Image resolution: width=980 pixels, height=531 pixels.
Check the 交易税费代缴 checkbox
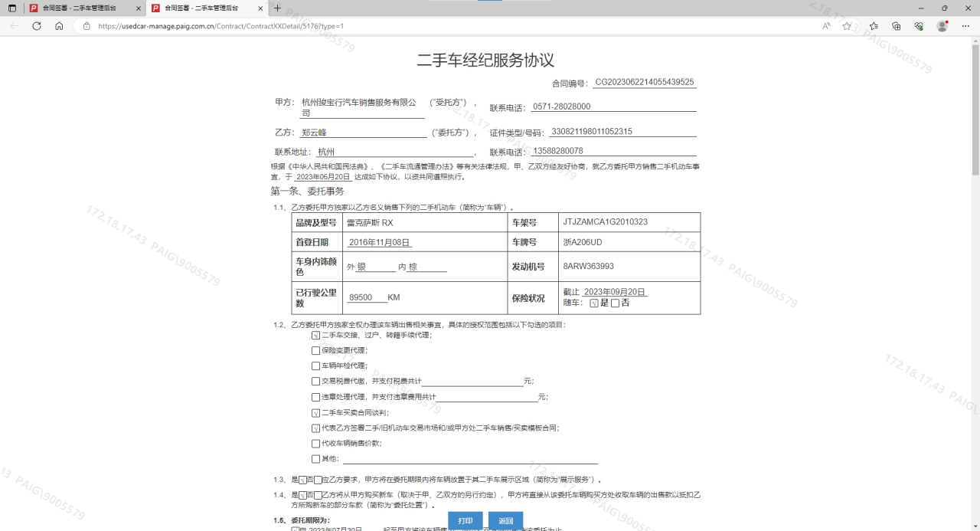[315, 382]
